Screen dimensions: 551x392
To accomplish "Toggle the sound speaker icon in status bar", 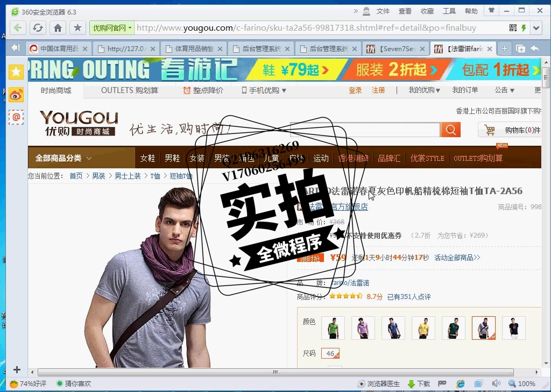I will pyautogui.click(x=496, y=383).
